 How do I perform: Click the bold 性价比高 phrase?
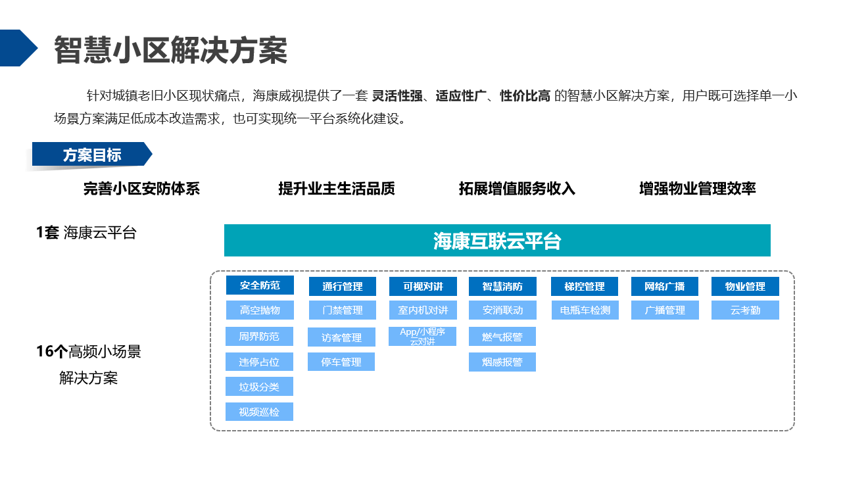pyautogui.click(x=525, y=96)
